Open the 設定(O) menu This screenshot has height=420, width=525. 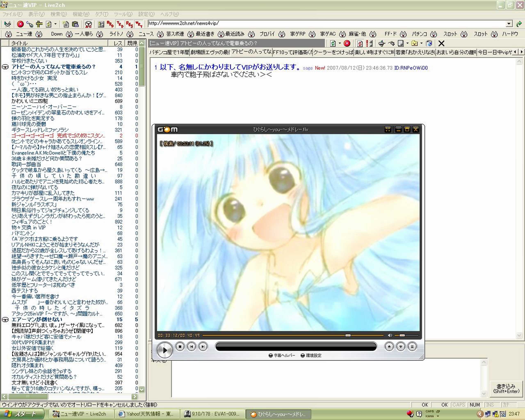pyautogui.click(x=146, y=14)
